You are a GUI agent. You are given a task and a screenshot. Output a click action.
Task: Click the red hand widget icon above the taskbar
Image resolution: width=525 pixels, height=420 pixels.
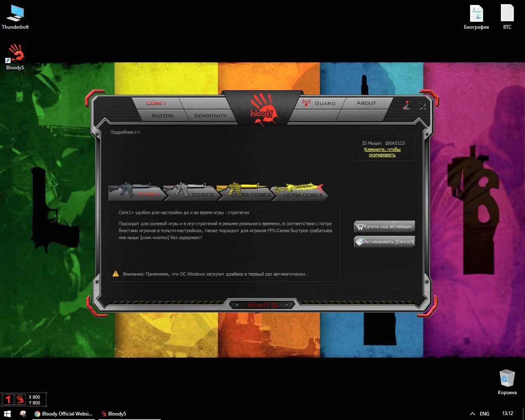click(20, 399)
